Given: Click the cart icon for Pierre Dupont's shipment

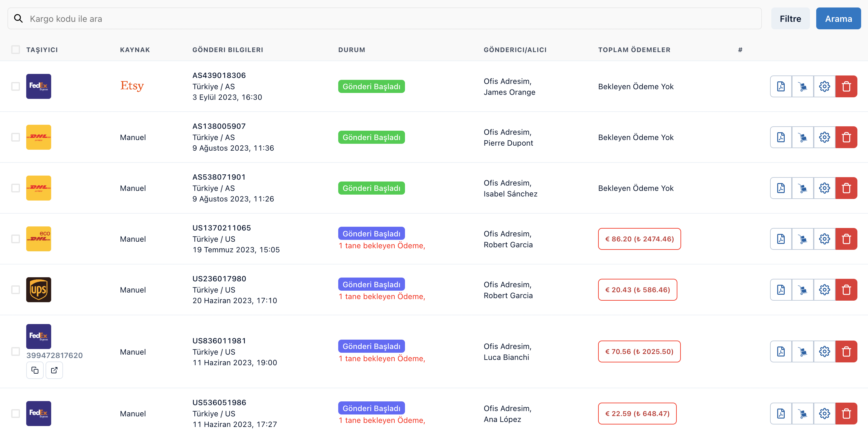Looking at the screenshot, I should point(802,138).
